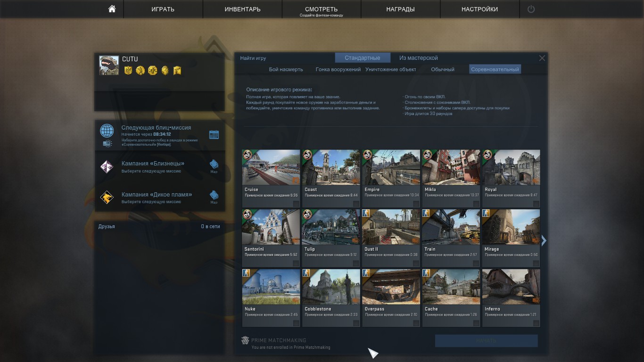
Task: Click the Prime Matchmaking shield icon
Action: coord(245,340)
